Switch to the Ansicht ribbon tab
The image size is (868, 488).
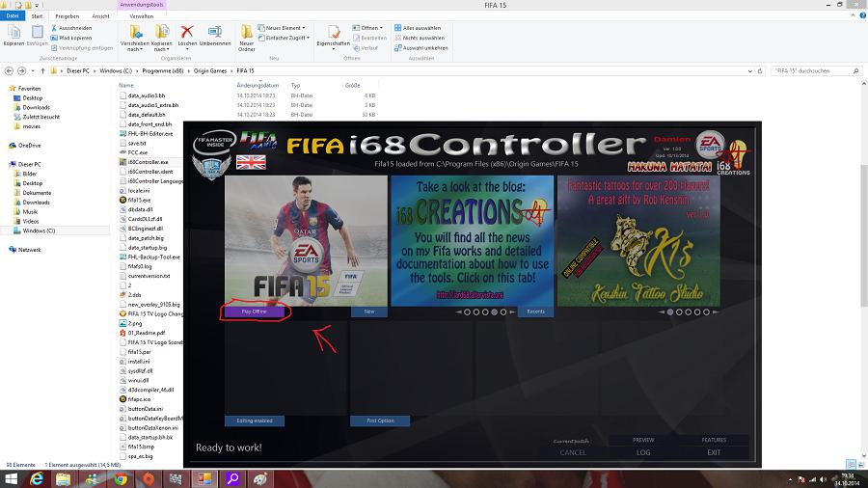pyautogui.click(x=100, y=16)
